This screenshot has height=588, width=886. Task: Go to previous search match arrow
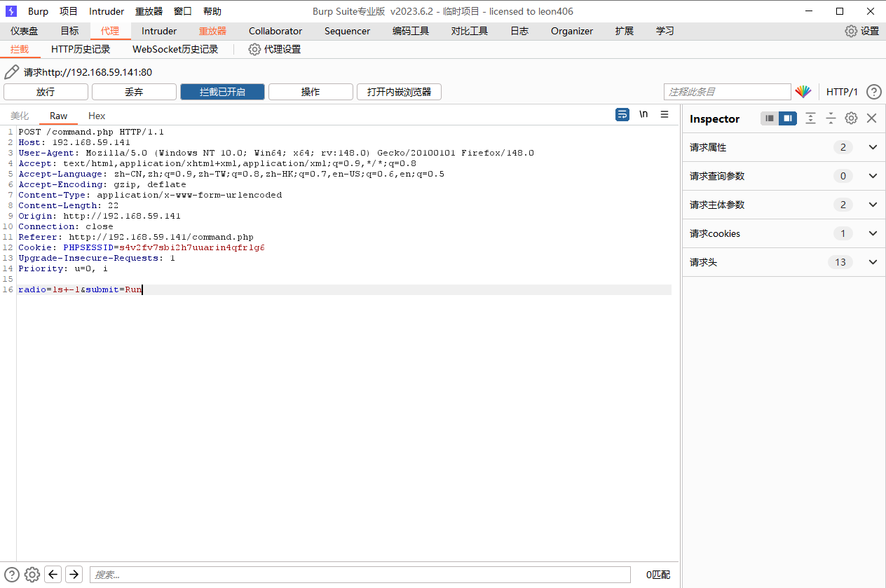pos(53,575)
